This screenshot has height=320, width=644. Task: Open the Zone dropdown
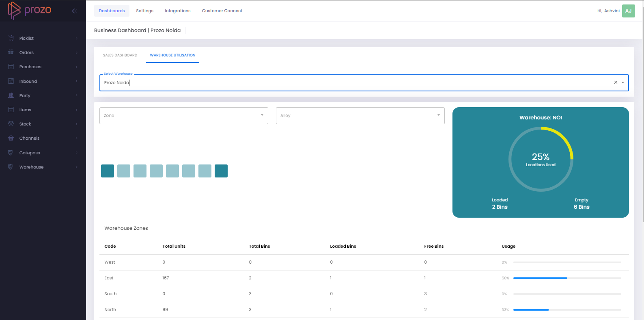point(183,116)
